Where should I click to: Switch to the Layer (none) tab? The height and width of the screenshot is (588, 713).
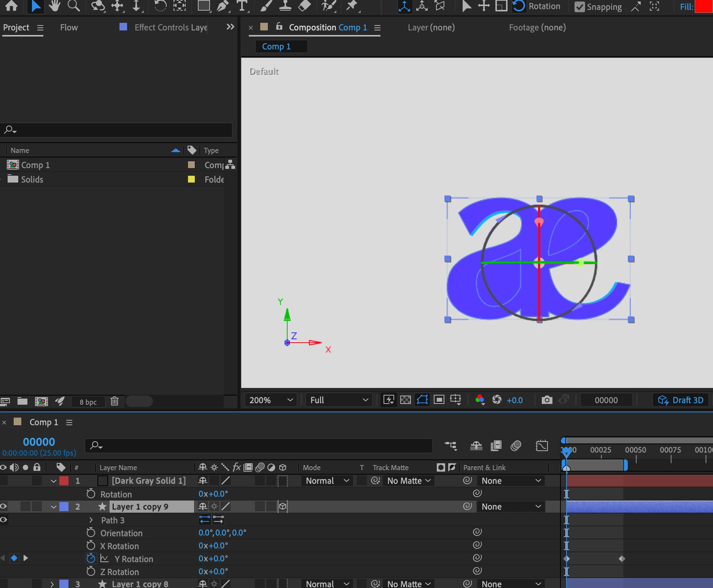tap(431, 27)
